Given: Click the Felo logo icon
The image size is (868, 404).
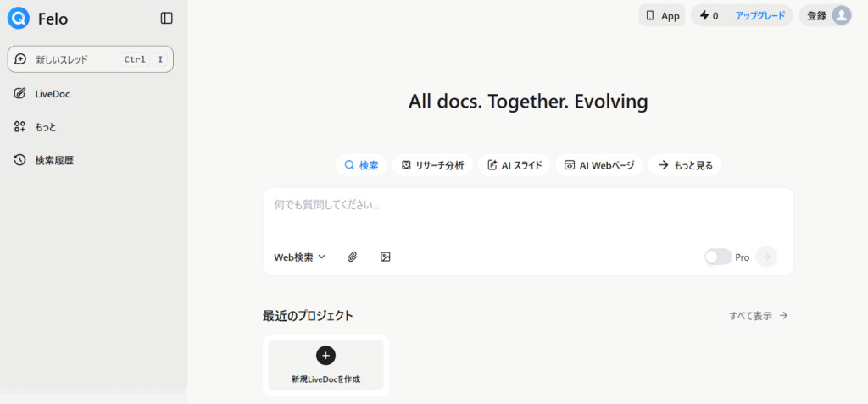Looking at the screenshot, I should pos(18,18).
